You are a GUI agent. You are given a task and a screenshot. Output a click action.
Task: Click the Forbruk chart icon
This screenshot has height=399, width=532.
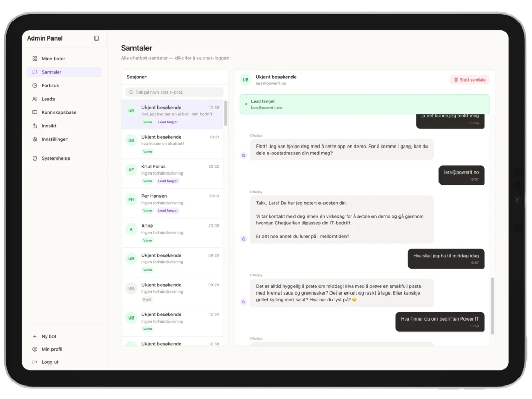pyautogui.click(x=35, y=86)
